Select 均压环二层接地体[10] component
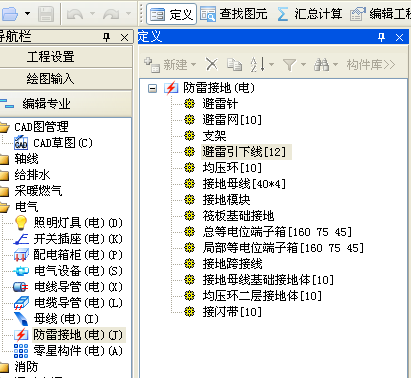This screenshot has width=411, height=378. point(262,296)
